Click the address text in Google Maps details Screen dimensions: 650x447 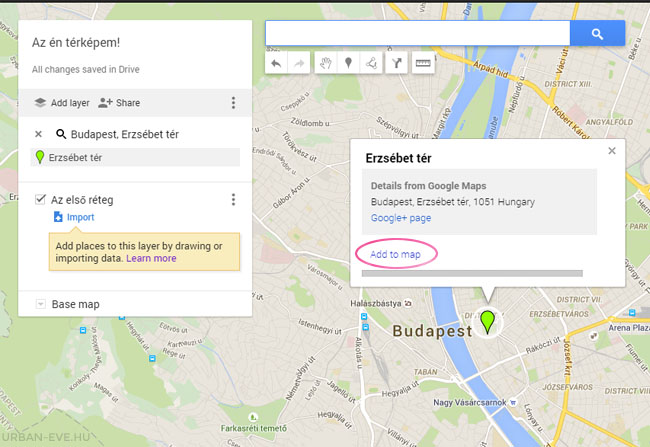[x=453, y=202]
